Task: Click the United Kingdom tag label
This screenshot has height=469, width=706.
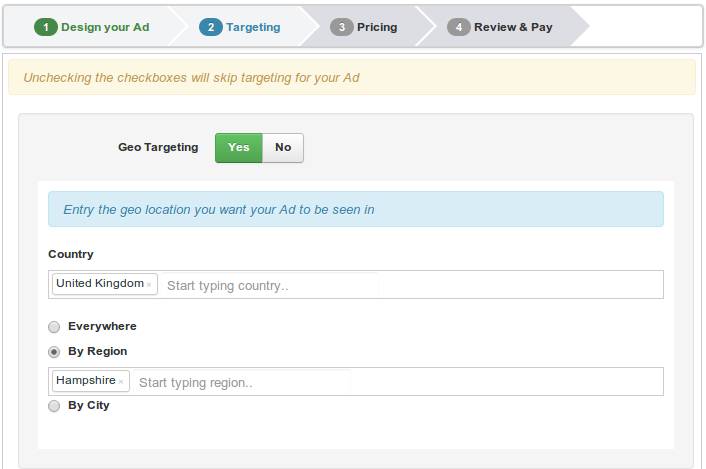Action: coord(100,284)
